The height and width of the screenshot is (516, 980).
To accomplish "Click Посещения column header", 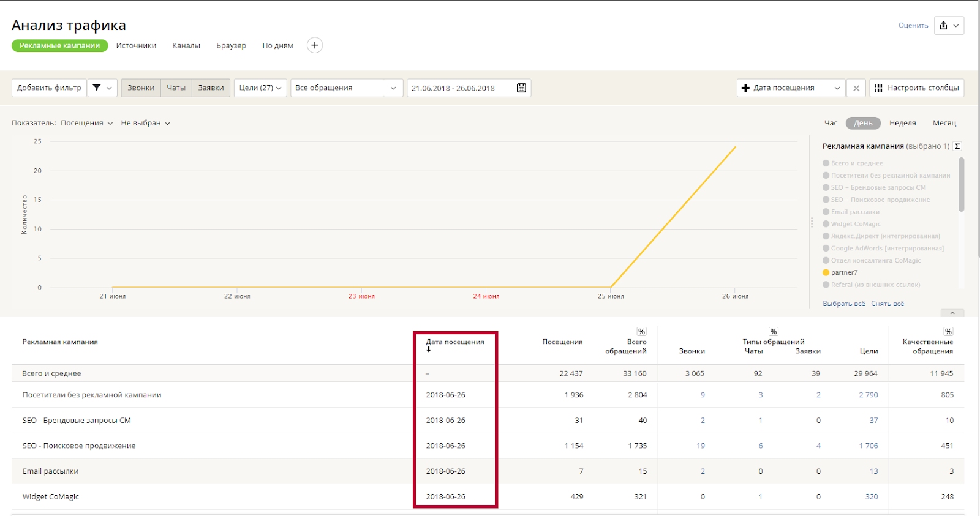I will click(562, 342).
